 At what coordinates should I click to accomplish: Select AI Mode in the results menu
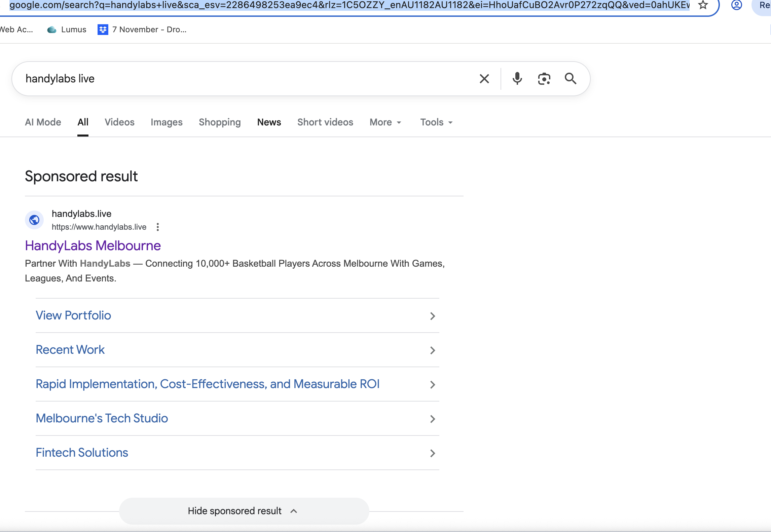click(43, 122)
